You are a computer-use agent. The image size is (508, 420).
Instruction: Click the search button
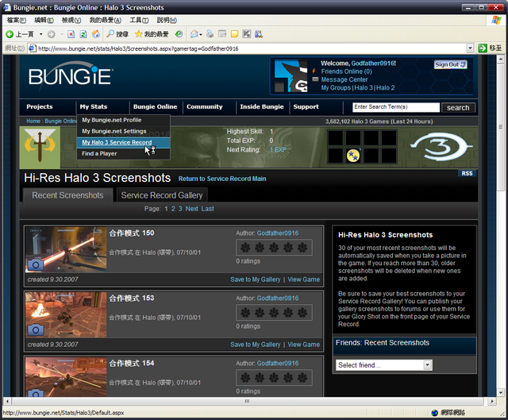(x=458, y=108)
